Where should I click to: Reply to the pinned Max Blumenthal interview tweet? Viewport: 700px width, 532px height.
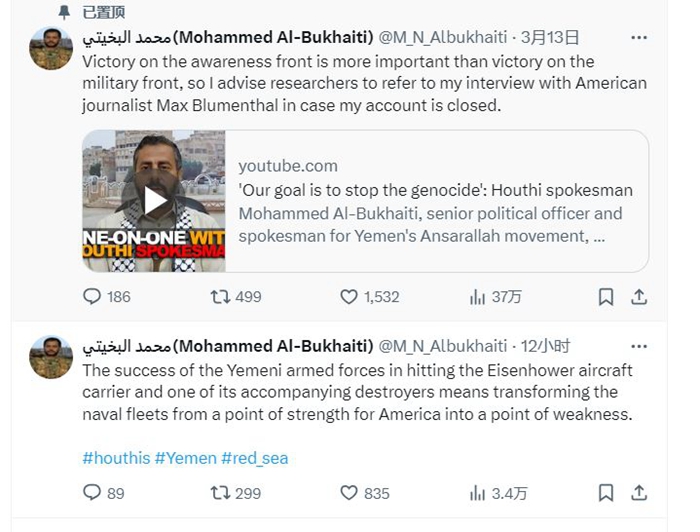(x=92, y=297)
